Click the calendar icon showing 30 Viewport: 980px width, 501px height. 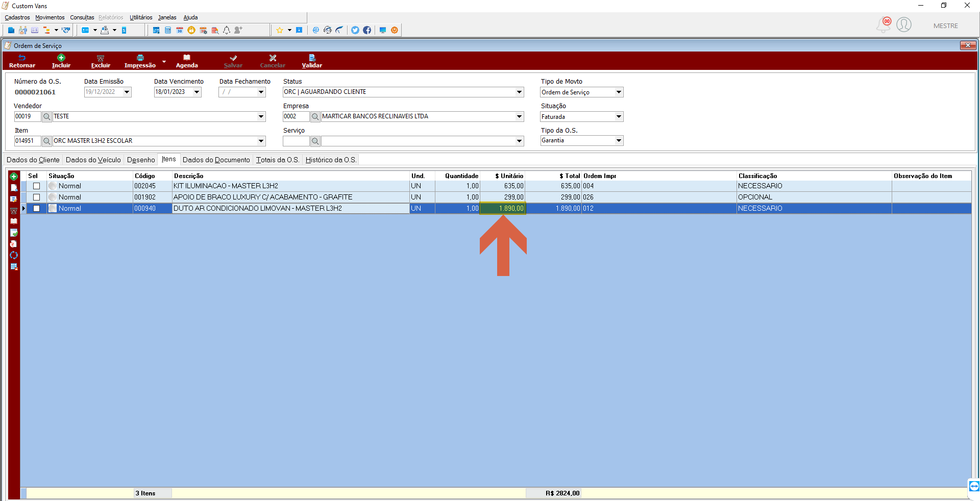pos(180,30)
